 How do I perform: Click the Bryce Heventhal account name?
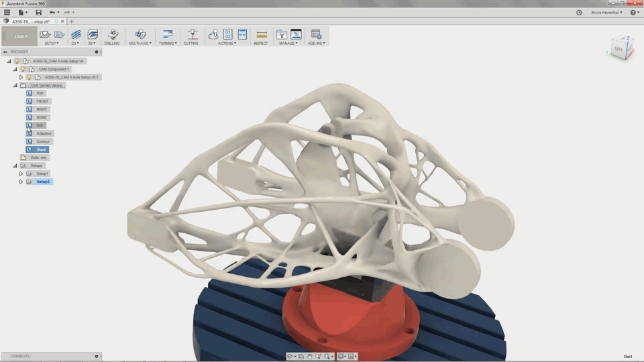click(x=606, y=12)
